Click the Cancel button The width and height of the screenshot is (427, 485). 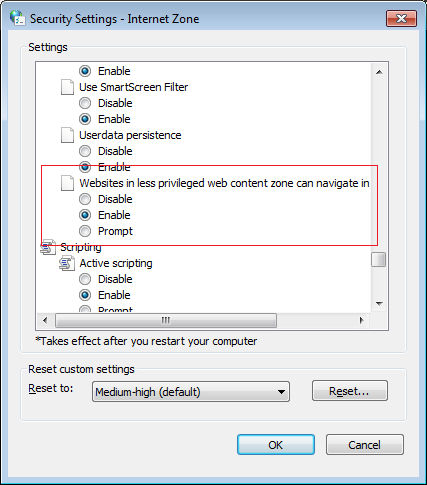365,445
